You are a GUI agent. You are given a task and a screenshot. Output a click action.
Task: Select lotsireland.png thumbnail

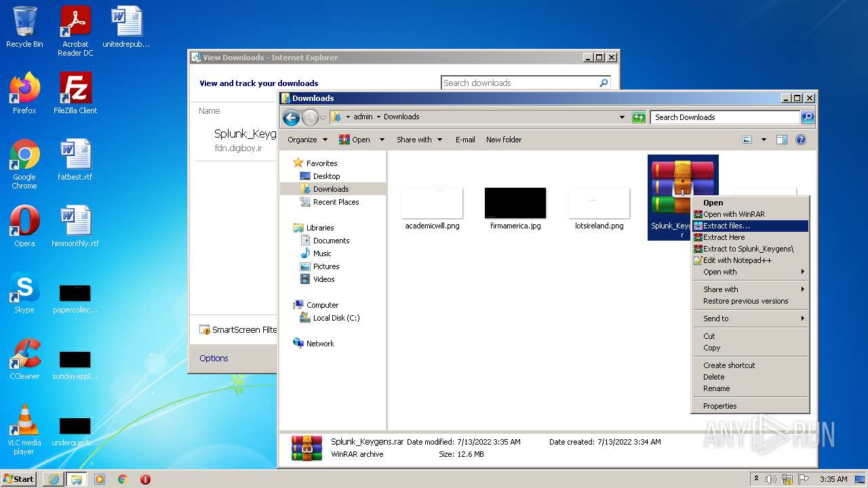599,209
